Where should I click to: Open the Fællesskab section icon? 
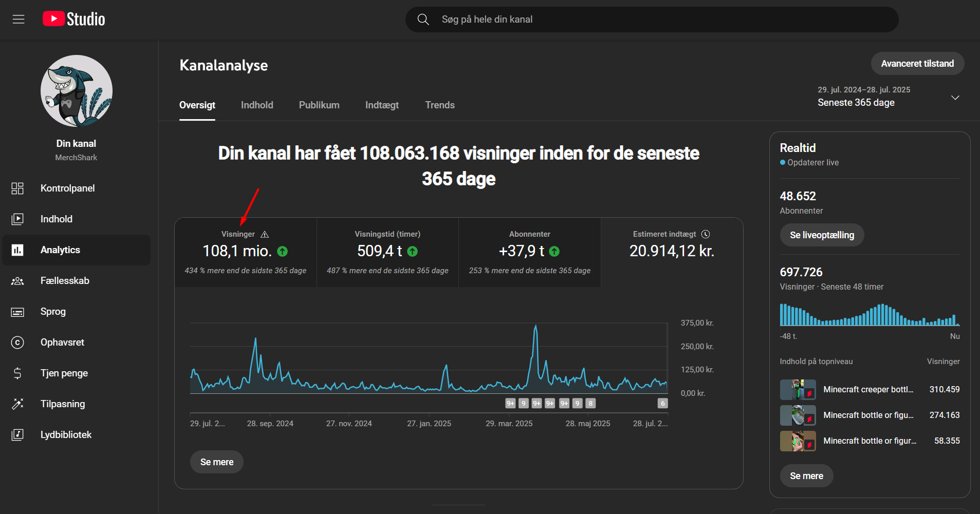(x=17, y=281)
